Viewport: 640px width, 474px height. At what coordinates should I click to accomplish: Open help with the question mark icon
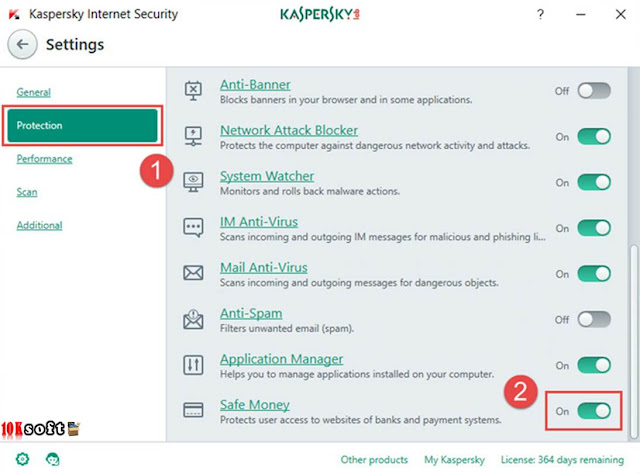[x=540, y=15]
